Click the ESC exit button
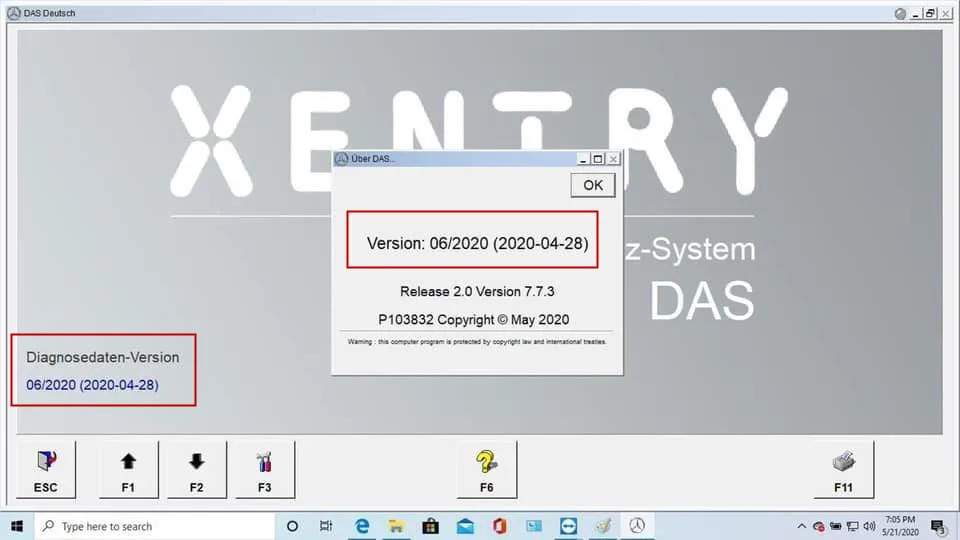This screenshot has width=960, height=540. click(x=46, y=470)
